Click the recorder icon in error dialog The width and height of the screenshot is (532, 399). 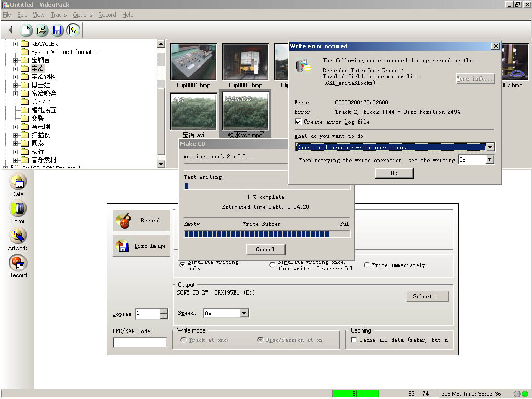tap(303, 66)
